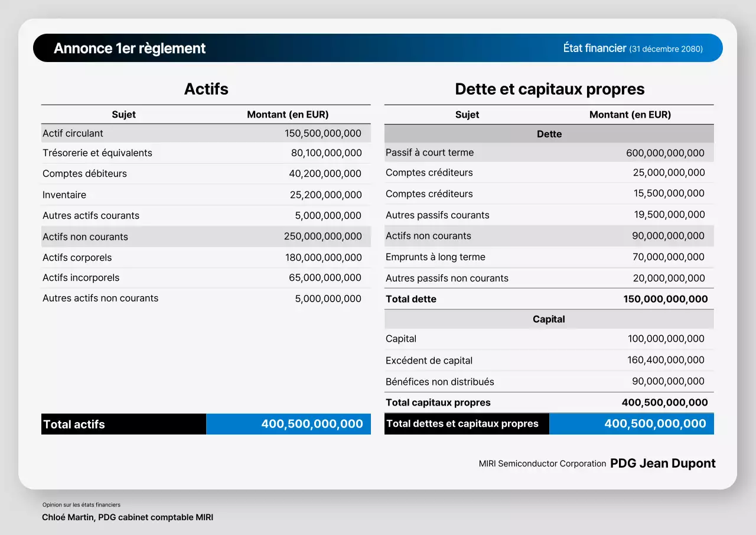This screenshot has height=535, width=756.
Task: Click the 'PDG Jean Dupont' signature text
Action: pyautogui.click(x=663, y=463)
